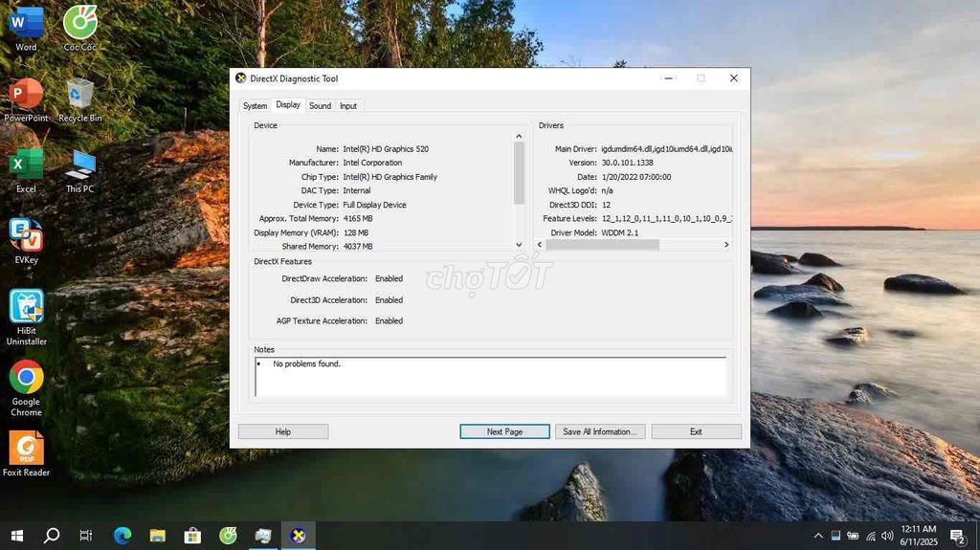Screen dimensions: 980x550
Task: Click AGP Texture Acceleration 'Enabled' value
Action: (389, 320)
